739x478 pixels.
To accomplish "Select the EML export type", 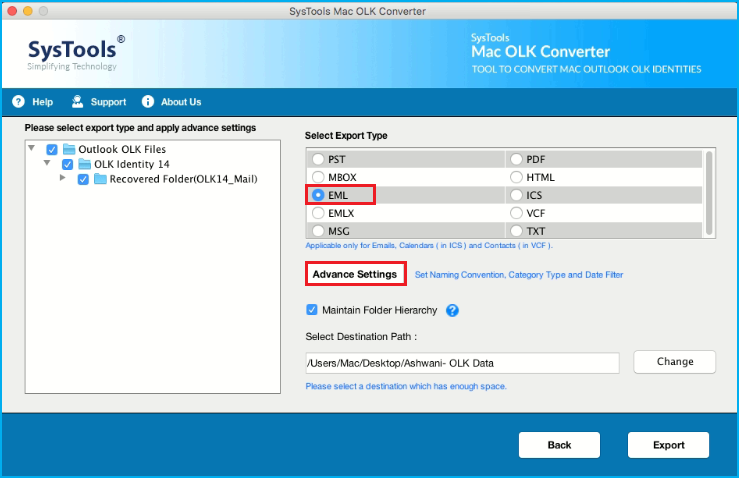I will [x=318, y=195].
